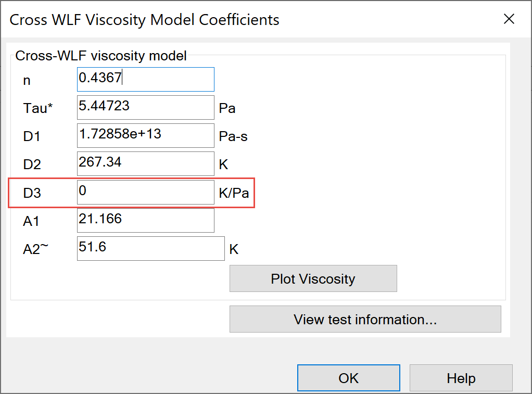
Task: Click the n coefficient input field
Action: [145, 79]
